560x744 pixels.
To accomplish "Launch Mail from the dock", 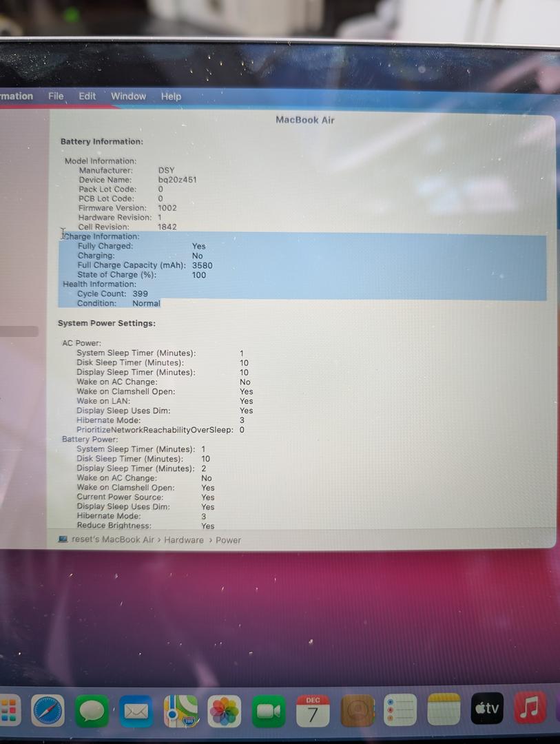I will 136,711.
